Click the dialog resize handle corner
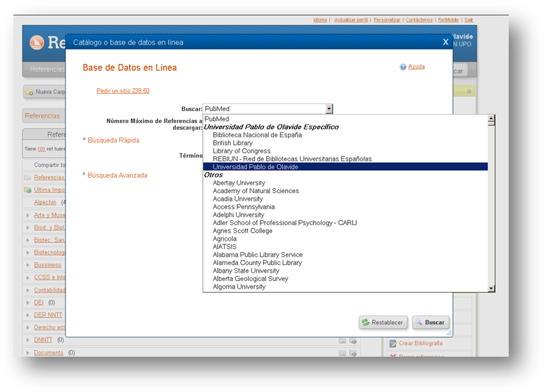The height and width of the screenshot is (392, 544). 449,333
